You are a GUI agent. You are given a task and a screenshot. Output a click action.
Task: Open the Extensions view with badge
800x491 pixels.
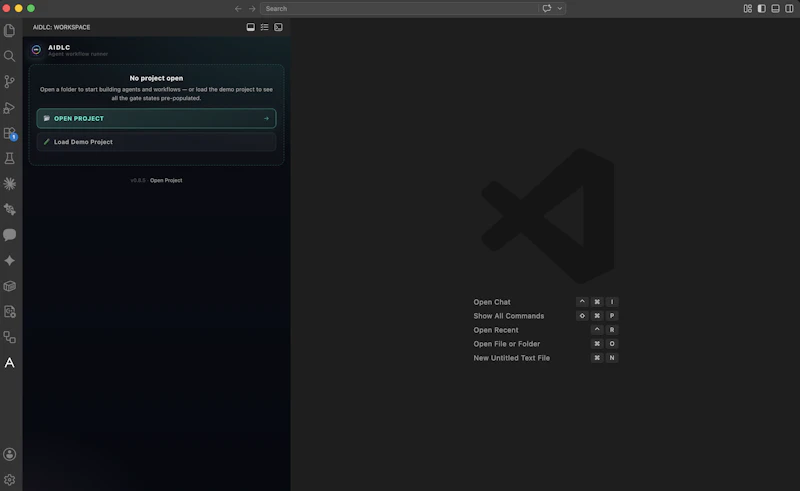pyautogui.click(x=9, y=133)
